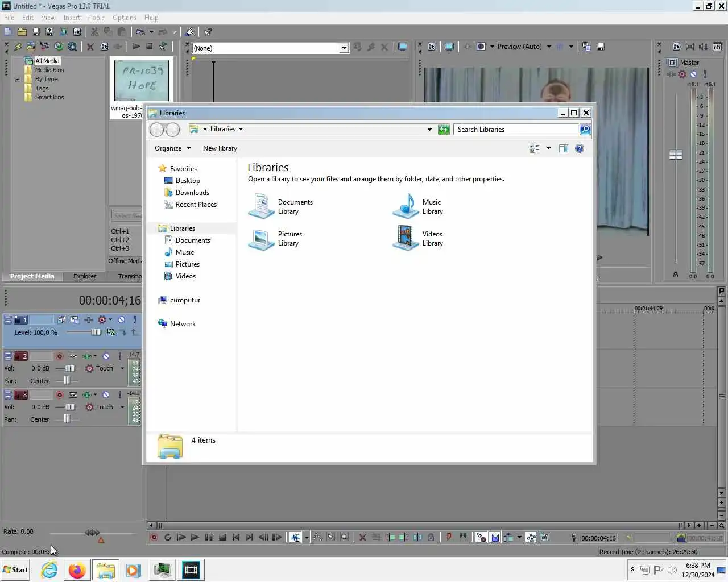Open track 2 Touch automation dropdown
This screenshot has height=582, width=728.
(122, 368)
